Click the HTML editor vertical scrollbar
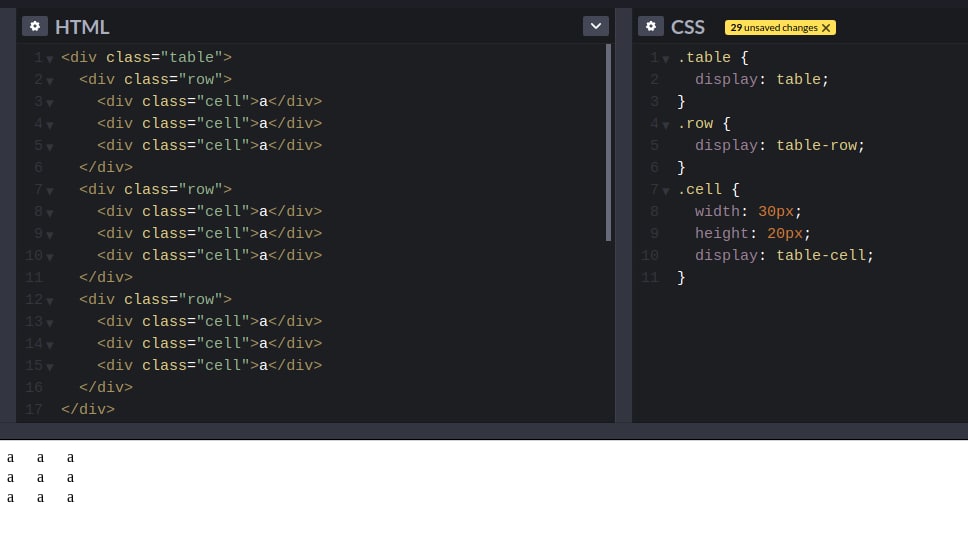This screenshot has height=545, width=968. pyautogui.click(x=609, y=143)
